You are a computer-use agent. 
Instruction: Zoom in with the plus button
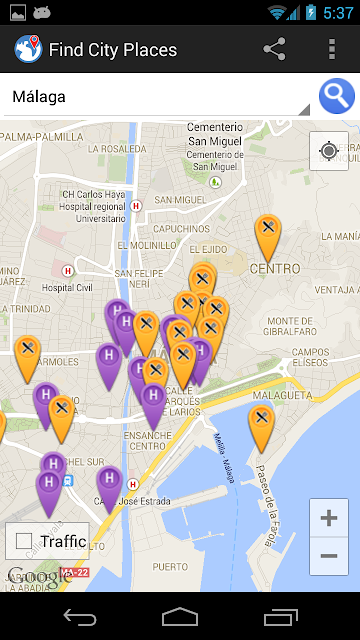pos(329,518)
